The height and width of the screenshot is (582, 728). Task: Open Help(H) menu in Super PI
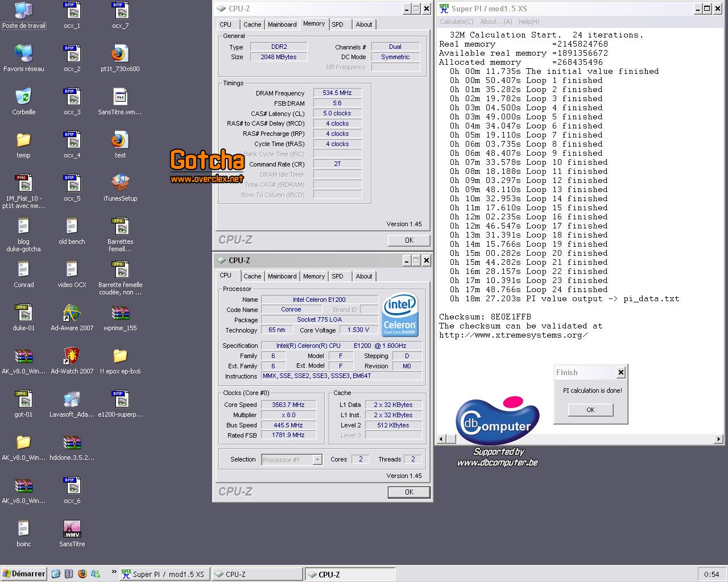point(528,22)
